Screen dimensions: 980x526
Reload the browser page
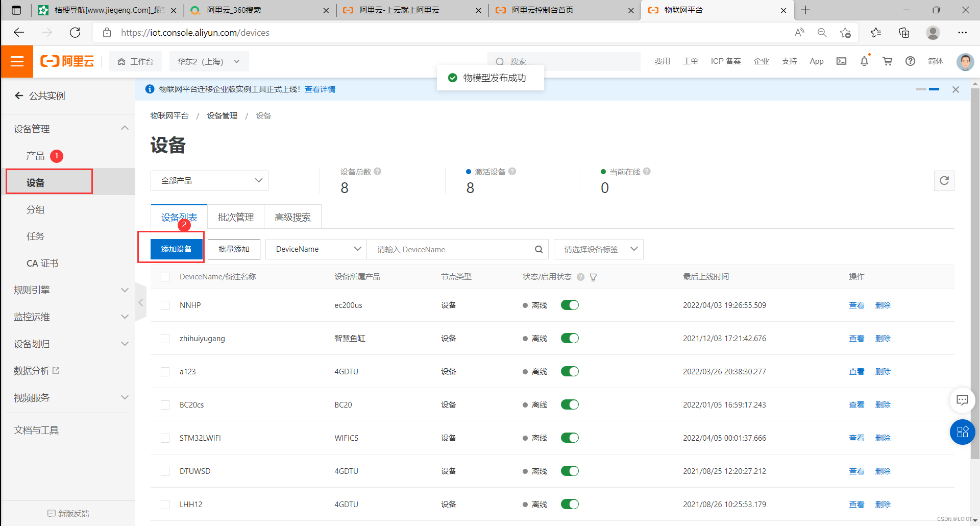75,33
